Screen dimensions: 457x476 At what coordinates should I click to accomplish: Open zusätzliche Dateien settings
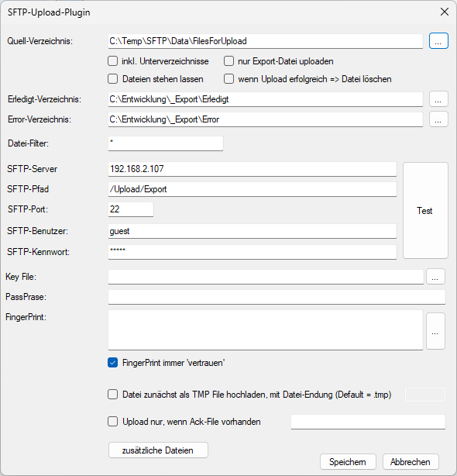point(158,450)
